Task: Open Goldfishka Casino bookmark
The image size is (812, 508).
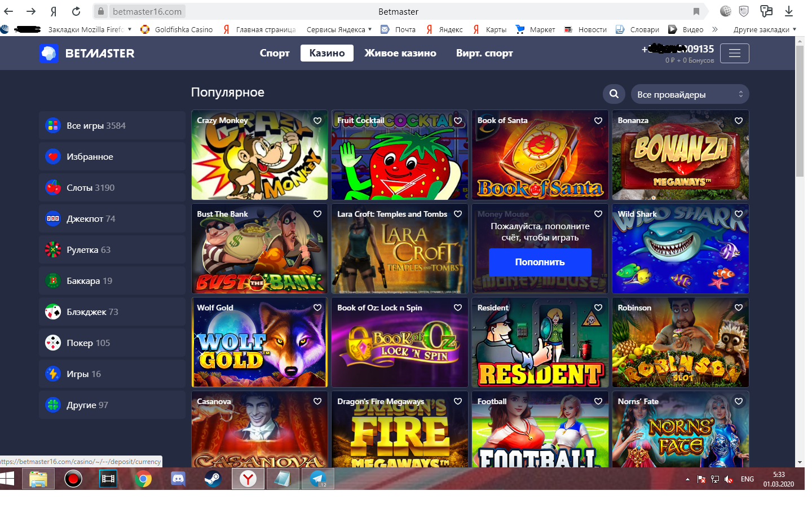Action: coord(176,29)
